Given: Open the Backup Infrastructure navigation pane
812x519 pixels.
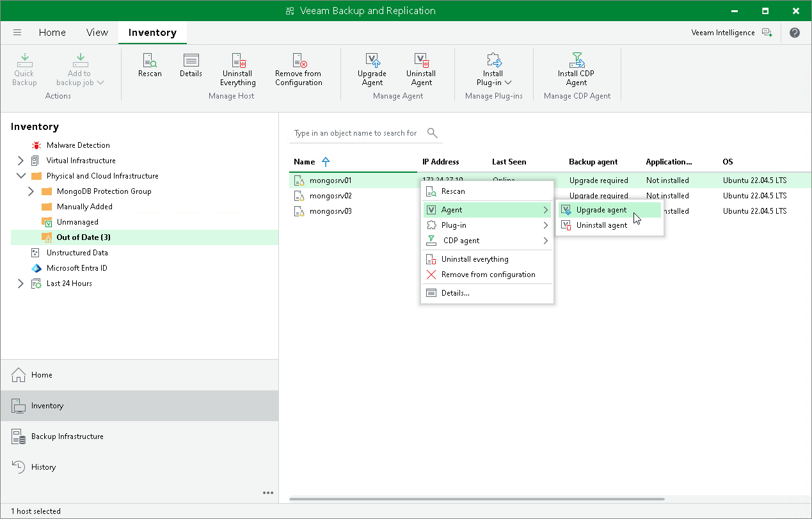Looking at the screenshot, I should click(x=139, y=436).
